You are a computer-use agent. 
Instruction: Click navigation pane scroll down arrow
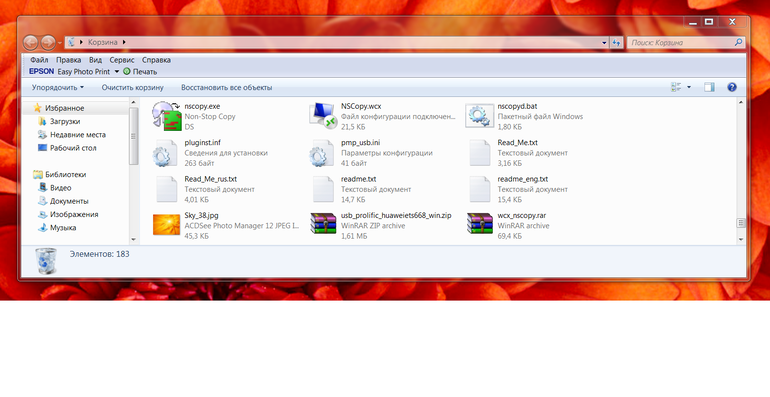click(x=134, y=240)
